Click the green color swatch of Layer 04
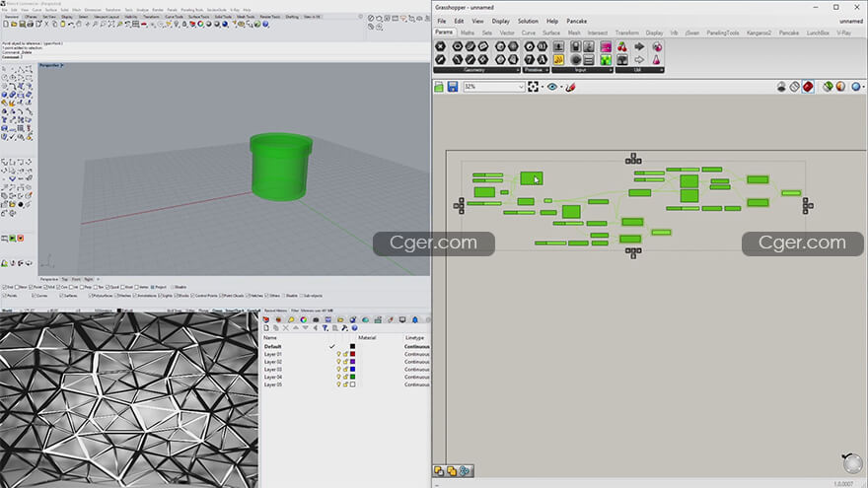Image resolution: width=868 pixels, height=488 pixels. pyautogui.click(x=353, y=377)
